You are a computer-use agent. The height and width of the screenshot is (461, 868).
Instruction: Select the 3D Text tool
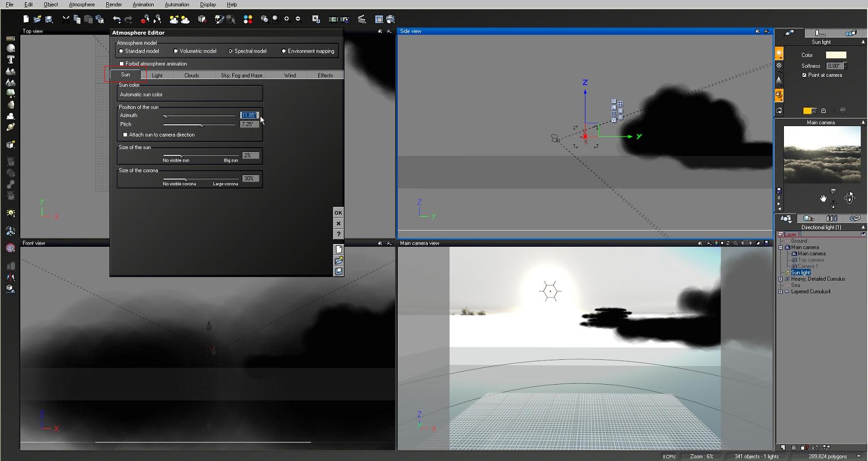tap(10, 60)
